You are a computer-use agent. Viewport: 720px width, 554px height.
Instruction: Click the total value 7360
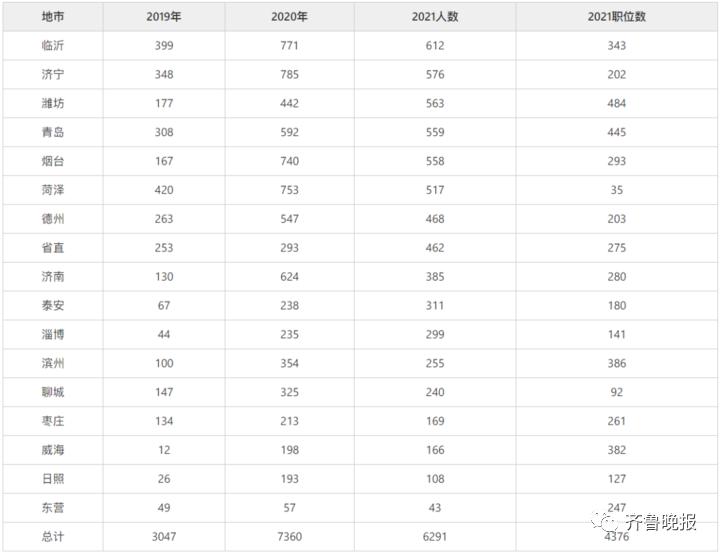pos(289,537)
